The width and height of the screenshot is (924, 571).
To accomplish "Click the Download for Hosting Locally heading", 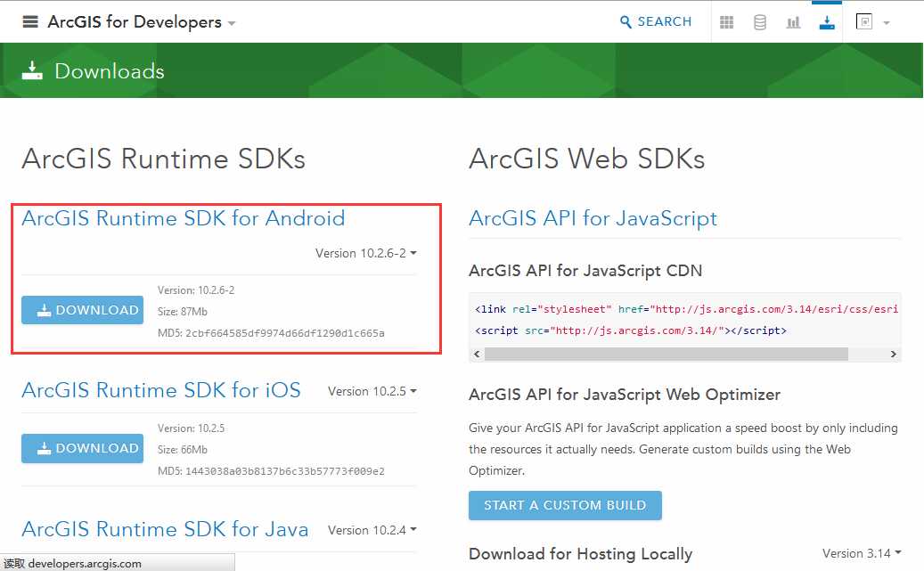I will (x=580, y=554).
